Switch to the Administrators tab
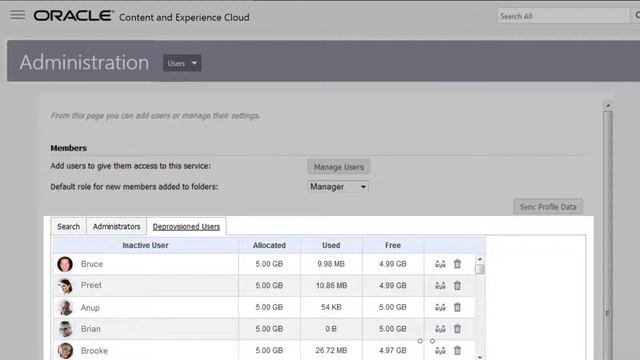 coord(116,227)
